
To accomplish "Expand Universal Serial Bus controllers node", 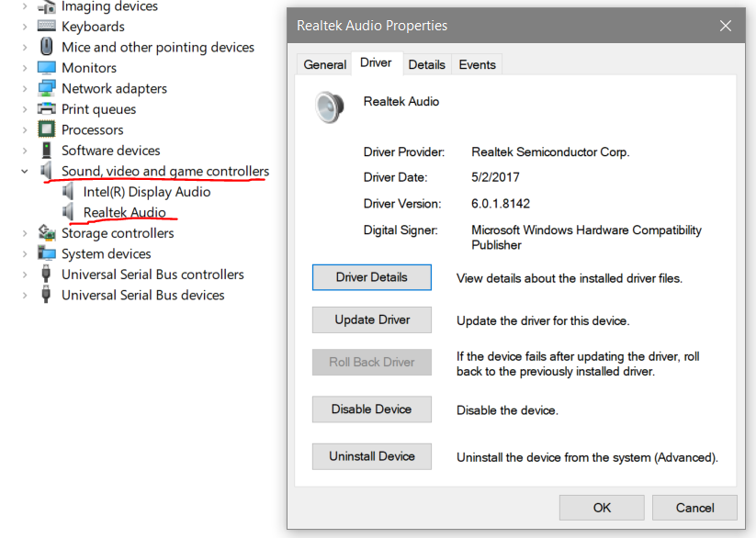I will point(25,275).
